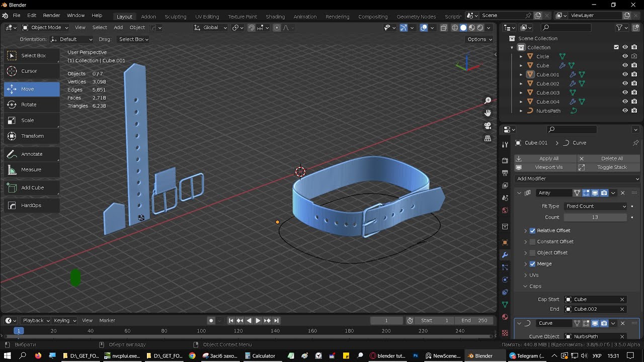Hide Circle object in viewport
The image size is (644, 362).
coord(625,56)
